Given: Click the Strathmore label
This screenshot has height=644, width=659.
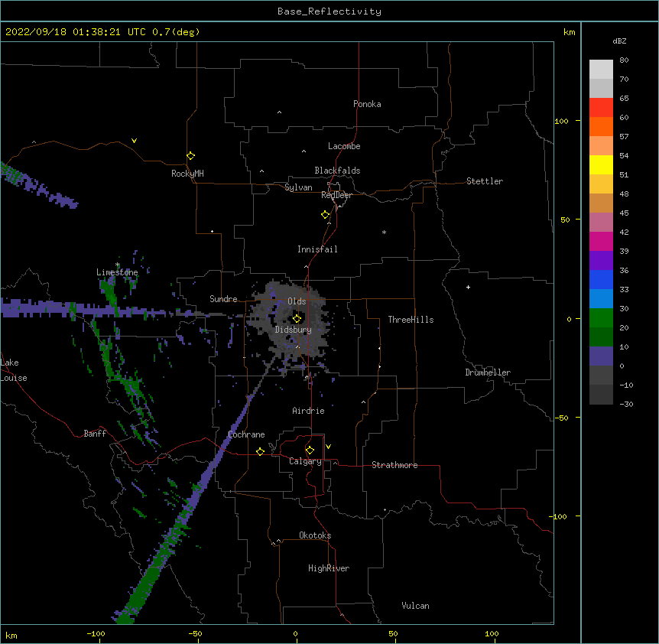Looking at the screenshot, I should [394, 465].
